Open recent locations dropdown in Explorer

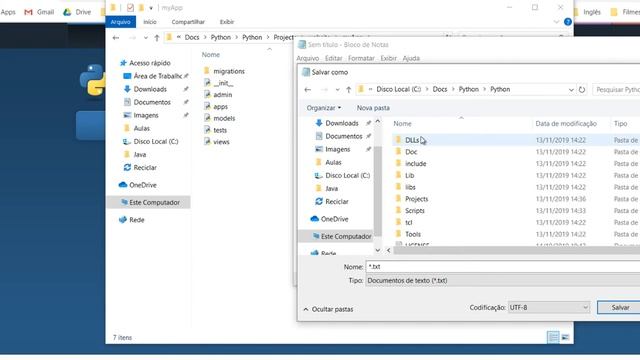click(146, 38)
